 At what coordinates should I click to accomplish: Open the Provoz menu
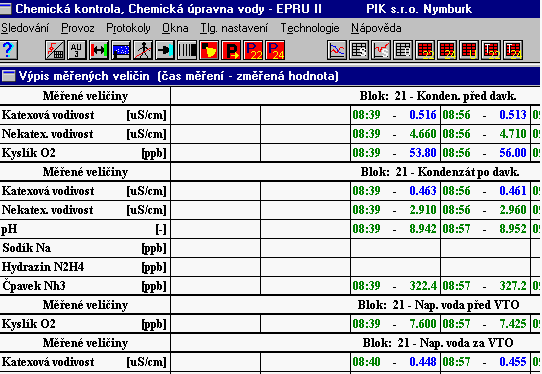(78, 28)
